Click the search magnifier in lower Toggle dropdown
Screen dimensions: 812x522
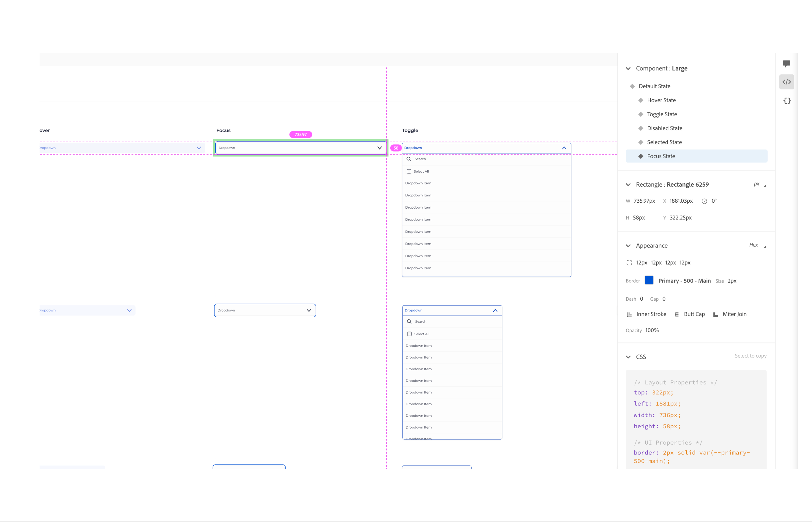(409, 322)
